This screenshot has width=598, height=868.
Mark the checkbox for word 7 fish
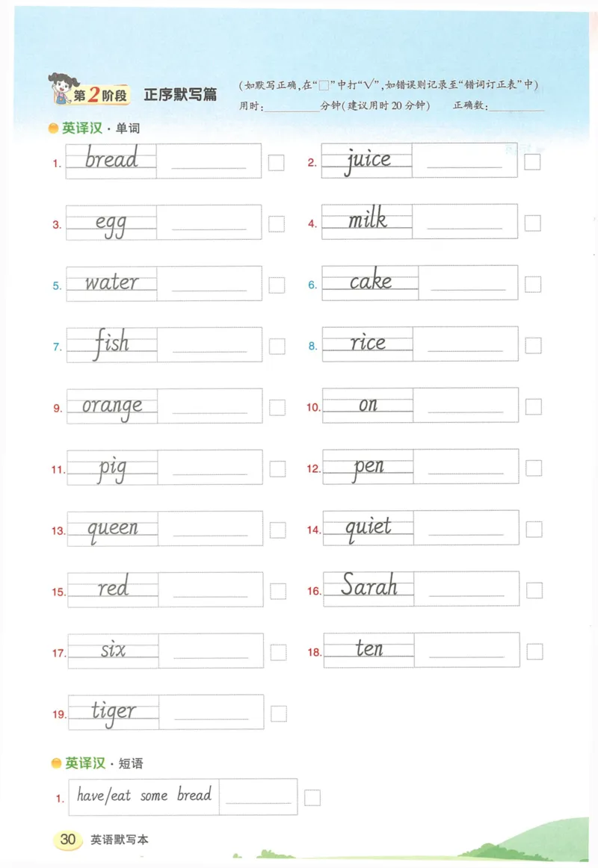[x=277, y=346]
